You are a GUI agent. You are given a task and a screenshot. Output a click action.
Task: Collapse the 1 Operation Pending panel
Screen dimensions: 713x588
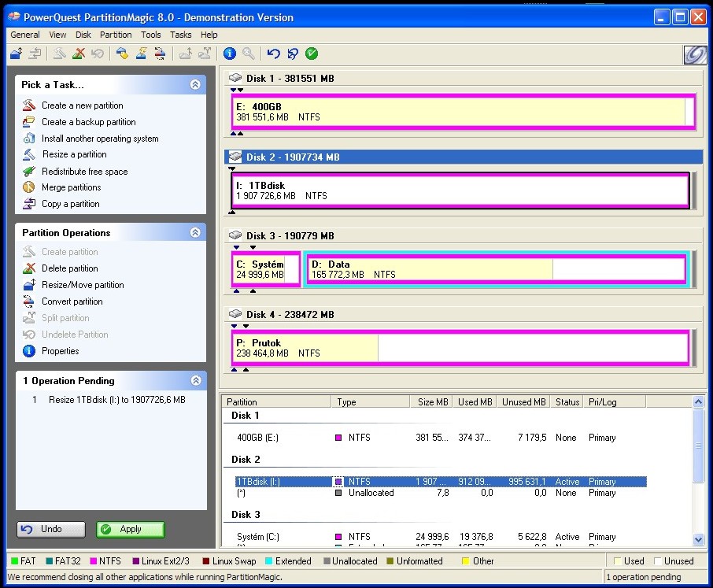point(195,381)
